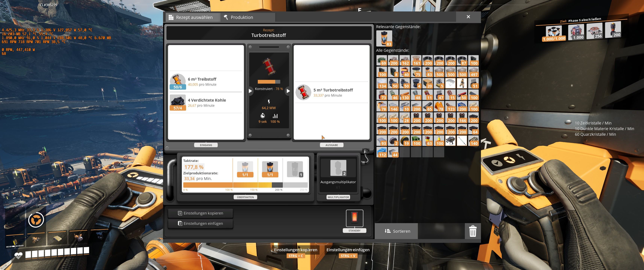Select the red canister stack of 63
The image size is (644, 270).
click(x=428, y=141)
